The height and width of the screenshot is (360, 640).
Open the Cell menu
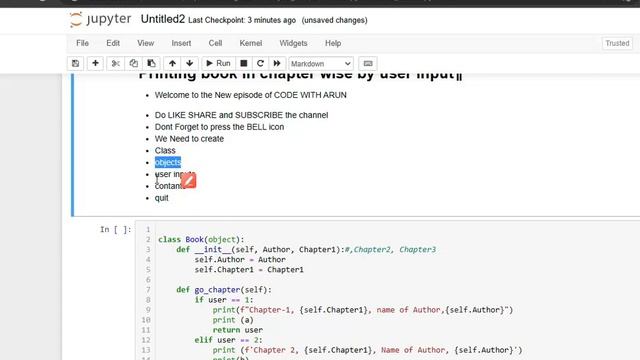coord(216,43)
